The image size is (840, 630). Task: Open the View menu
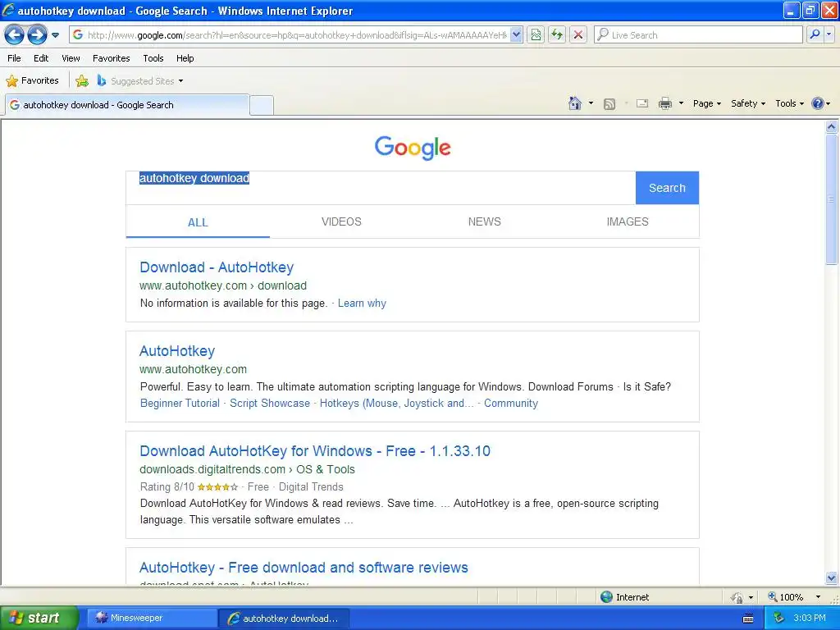pyautogui.click(x=71, y=58)
